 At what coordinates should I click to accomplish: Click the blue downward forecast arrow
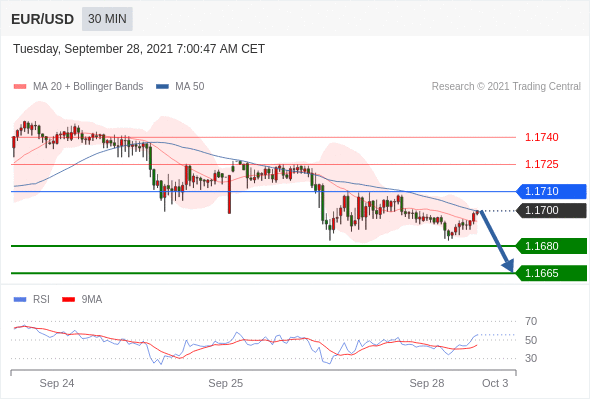pyautogui.click(x=497, y=241)
